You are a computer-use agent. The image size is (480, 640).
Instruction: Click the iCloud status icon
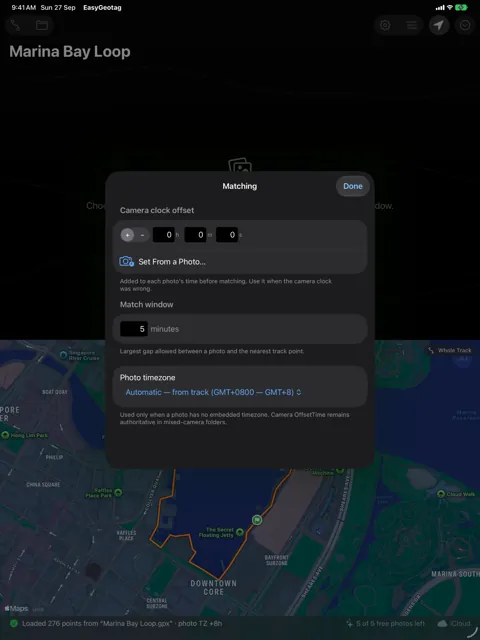[x=442, y=623]
